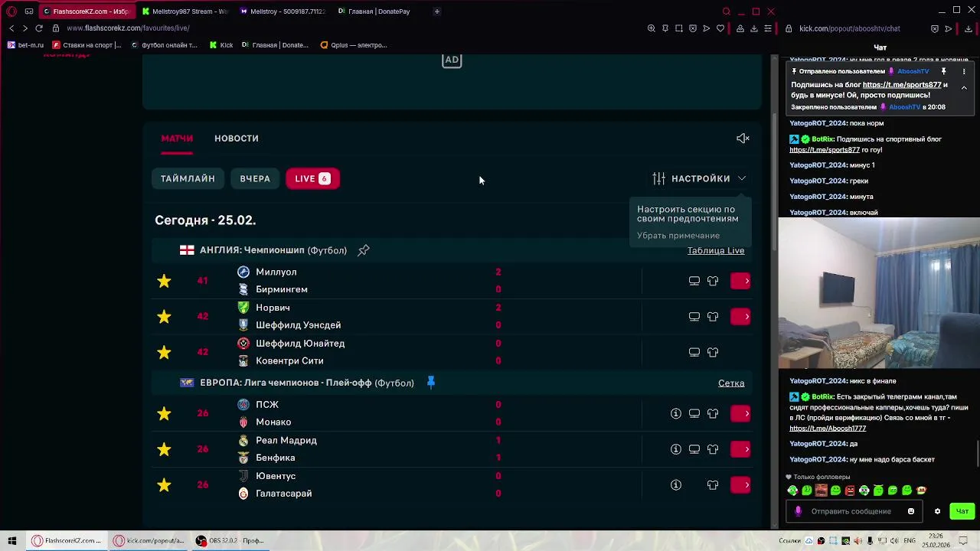Click heart bookmark icon in address bar

click(x=720, y=28)
